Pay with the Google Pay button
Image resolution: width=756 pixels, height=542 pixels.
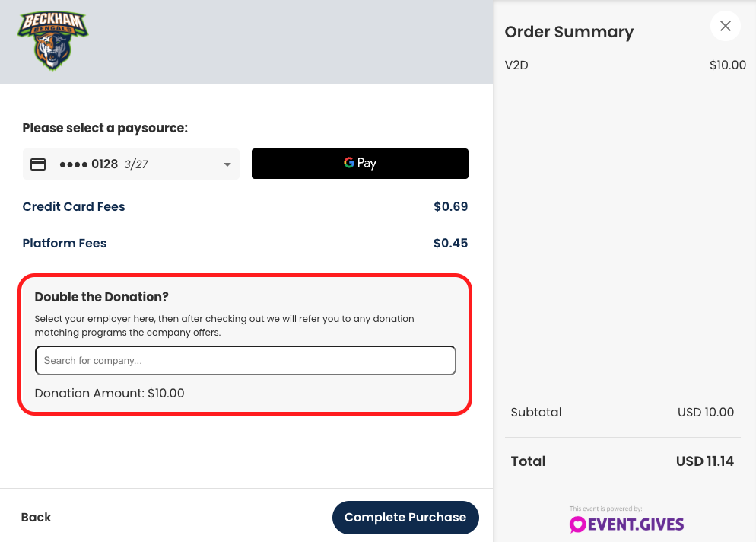point(360,164)
